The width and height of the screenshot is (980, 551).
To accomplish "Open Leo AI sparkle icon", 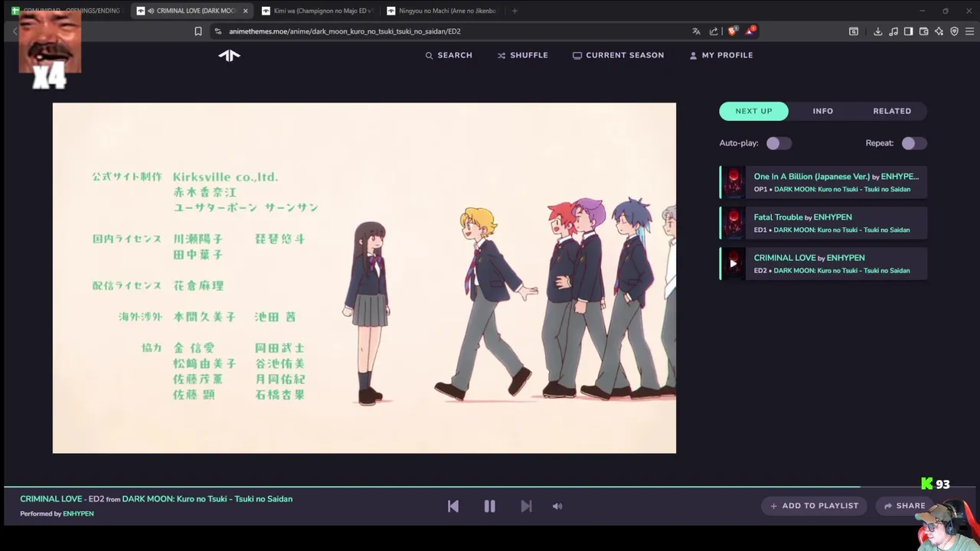I will [939, 31].
